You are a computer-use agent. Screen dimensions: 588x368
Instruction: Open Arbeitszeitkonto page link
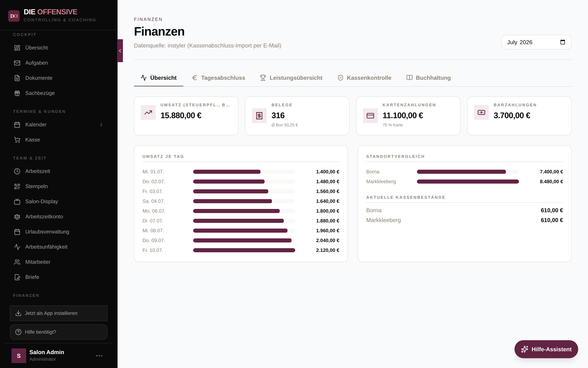pyautogui.click(x=59, y=217)
